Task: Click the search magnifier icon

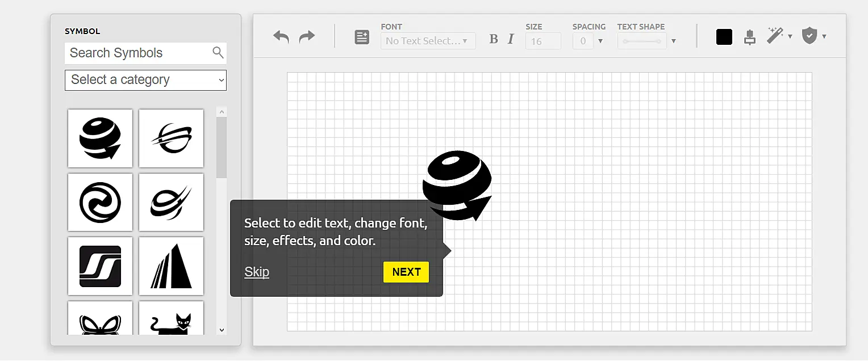Action: coord(218,53)
